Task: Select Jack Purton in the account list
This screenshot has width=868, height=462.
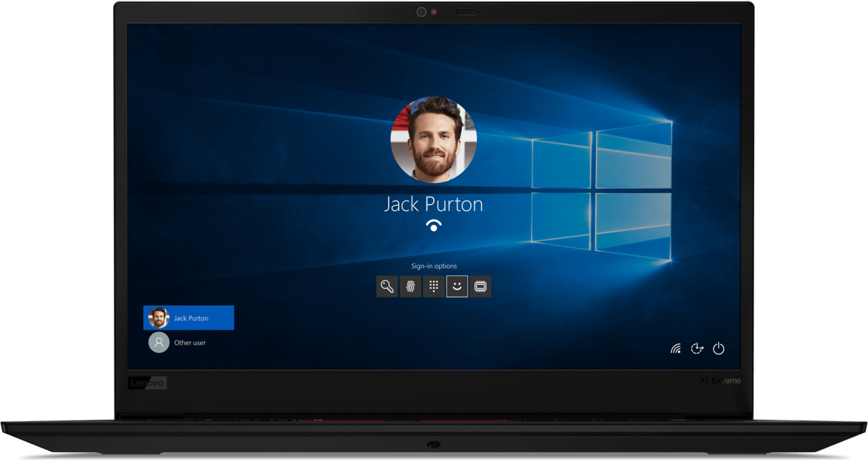Action: (188, 317)
